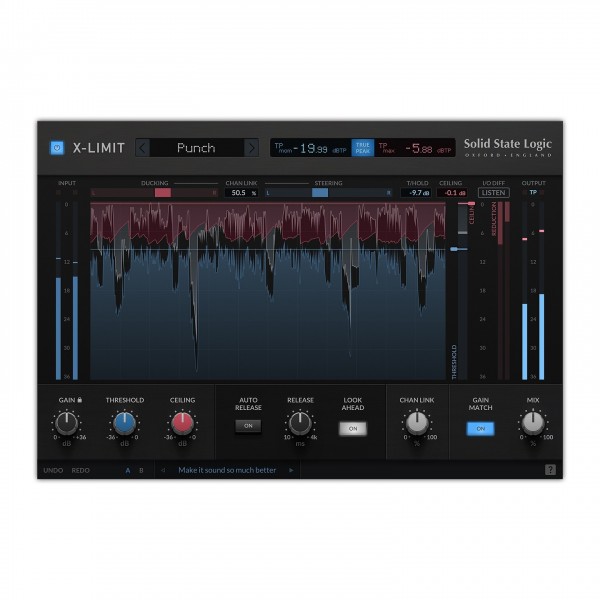Open help via the question mark icon
600x600 pixels.
pyautogui.click(x=550, y=470)
